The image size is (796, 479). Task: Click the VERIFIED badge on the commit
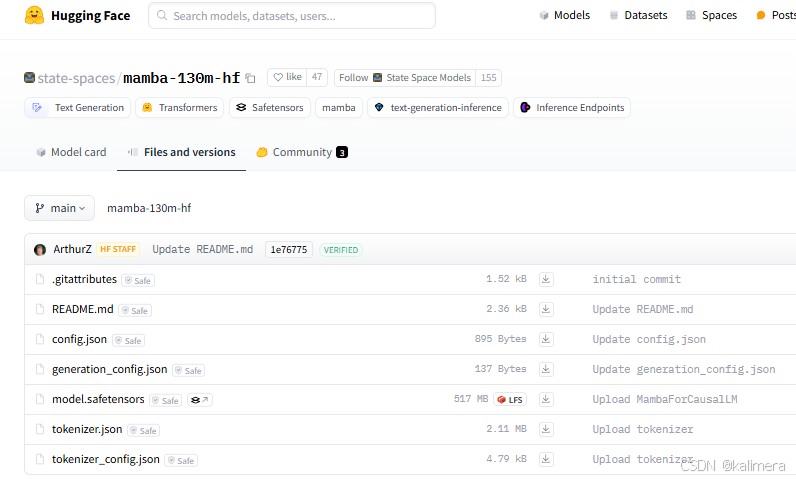(341, 250)
